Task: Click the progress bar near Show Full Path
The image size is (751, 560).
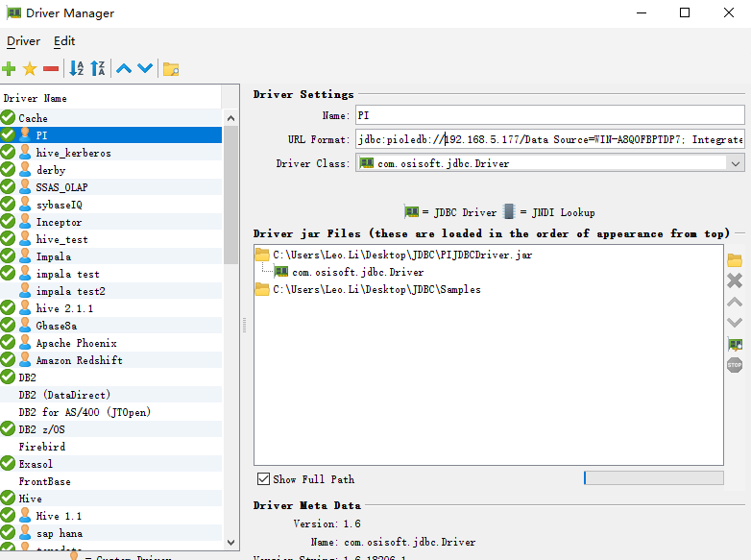Action: (x=653, y=478)
